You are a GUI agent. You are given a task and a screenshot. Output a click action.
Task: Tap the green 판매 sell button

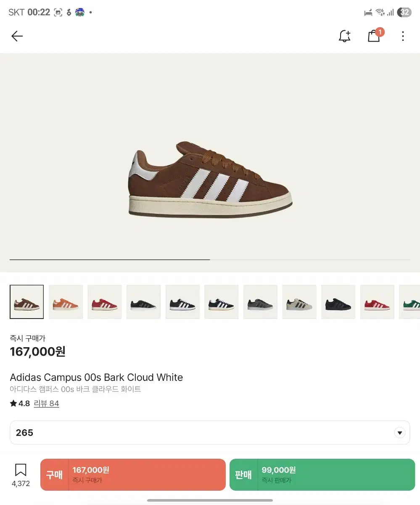322,475
